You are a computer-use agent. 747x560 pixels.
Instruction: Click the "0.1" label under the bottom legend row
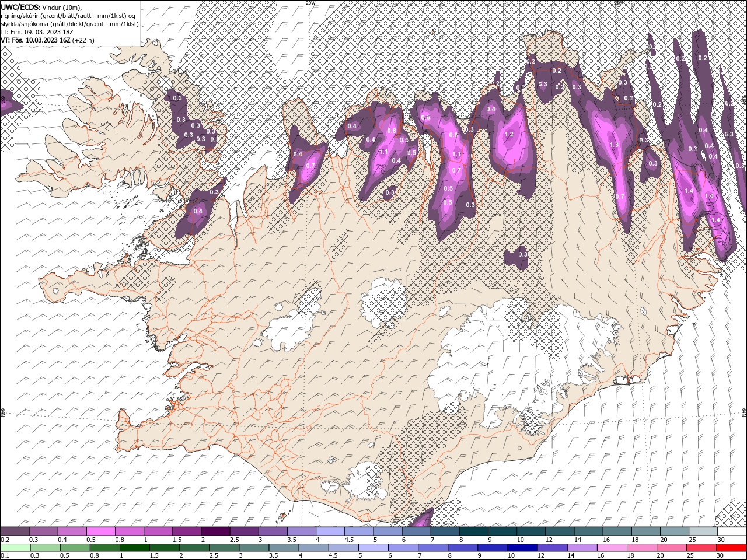pyautogui.click(x=5, y=556)
